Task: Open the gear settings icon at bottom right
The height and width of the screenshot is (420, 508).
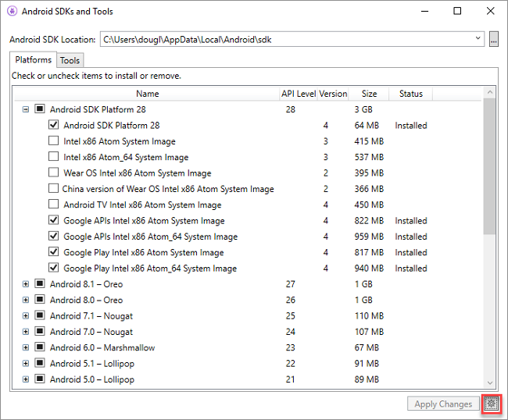Action: coord(491,404)
